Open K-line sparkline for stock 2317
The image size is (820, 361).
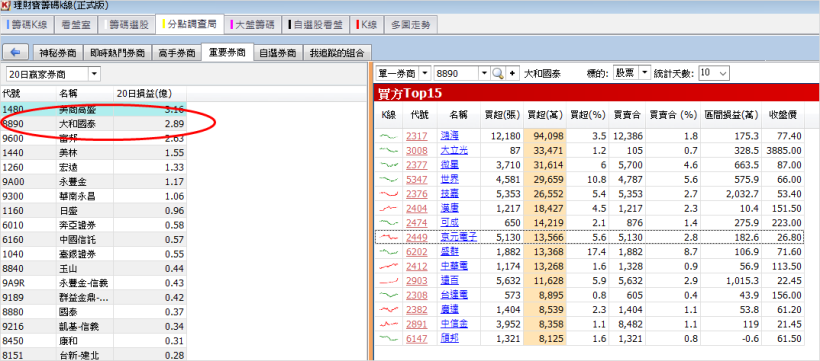click(389, 136)
